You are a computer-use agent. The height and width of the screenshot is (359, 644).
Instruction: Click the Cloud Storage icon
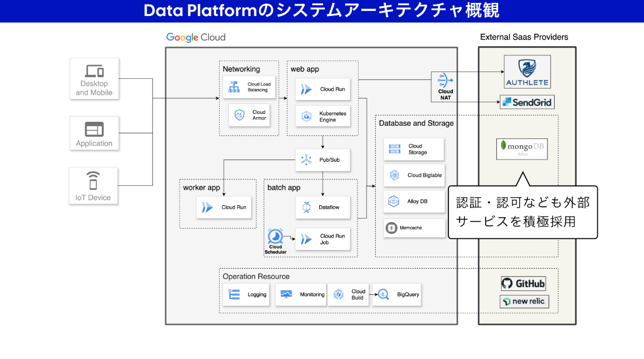[x=395, y=149]
